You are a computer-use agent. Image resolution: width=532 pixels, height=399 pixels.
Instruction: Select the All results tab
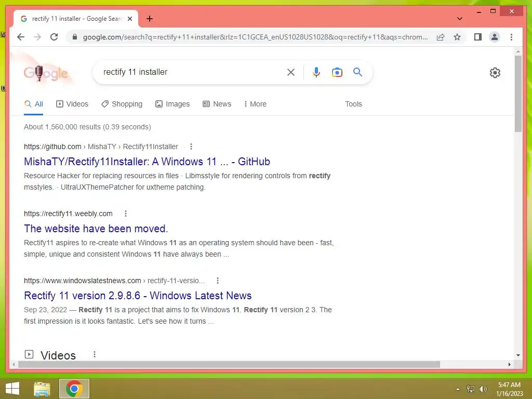(34, 104)
